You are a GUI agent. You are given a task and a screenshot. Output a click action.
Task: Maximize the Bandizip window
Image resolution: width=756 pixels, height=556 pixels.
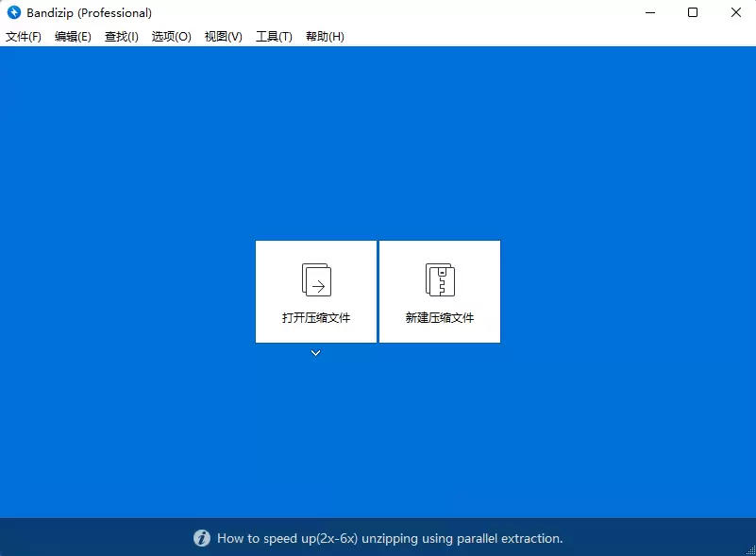click(693, 12)
